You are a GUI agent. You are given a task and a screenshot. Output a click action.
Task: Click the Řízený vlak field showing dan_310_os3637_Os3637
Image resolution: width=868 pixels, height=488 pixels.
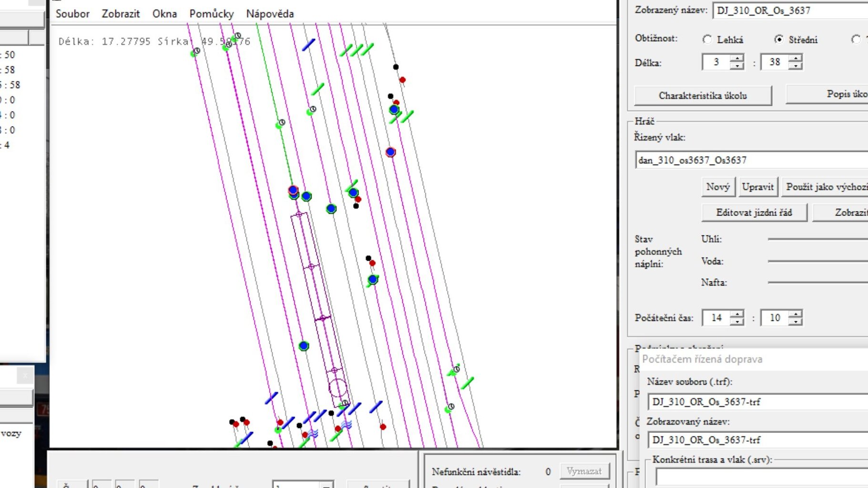click(x=752, y=160)
